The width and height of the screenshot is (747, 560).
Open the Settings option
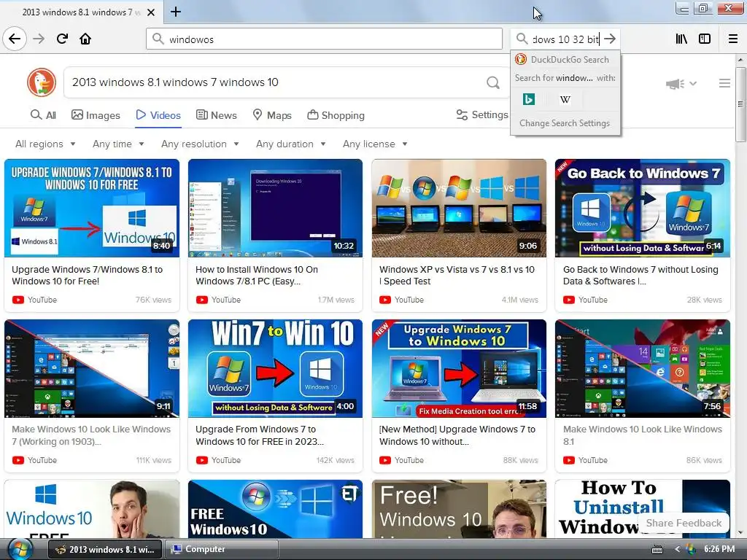coord(482,114)
